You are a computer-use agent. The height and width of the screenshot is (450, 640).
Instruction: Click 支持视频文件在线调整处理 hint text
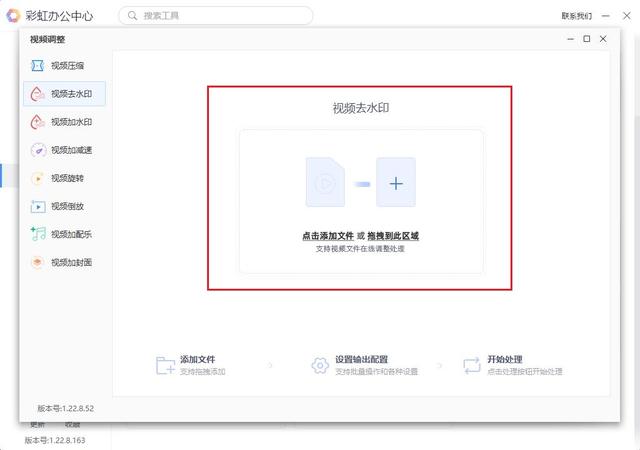click(x=360, y=249)
